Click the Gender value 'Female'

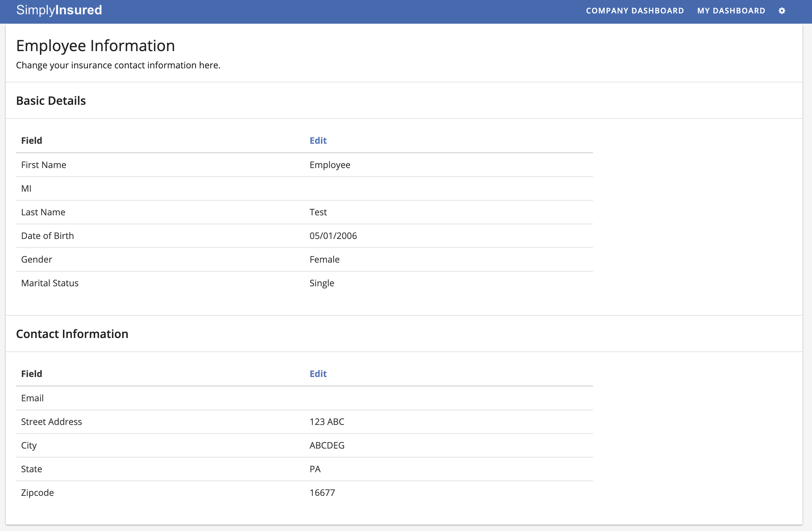[324, 259]
